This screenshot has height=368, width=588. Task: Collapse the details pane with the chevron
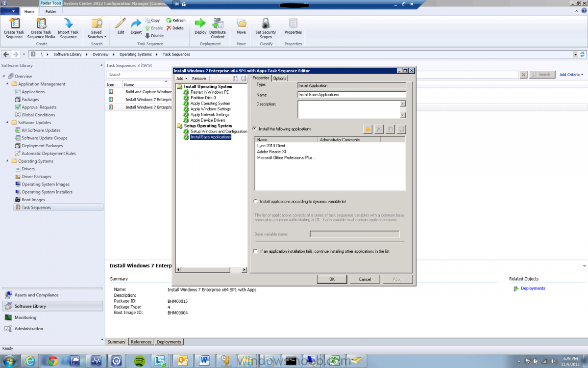[585, 265]
